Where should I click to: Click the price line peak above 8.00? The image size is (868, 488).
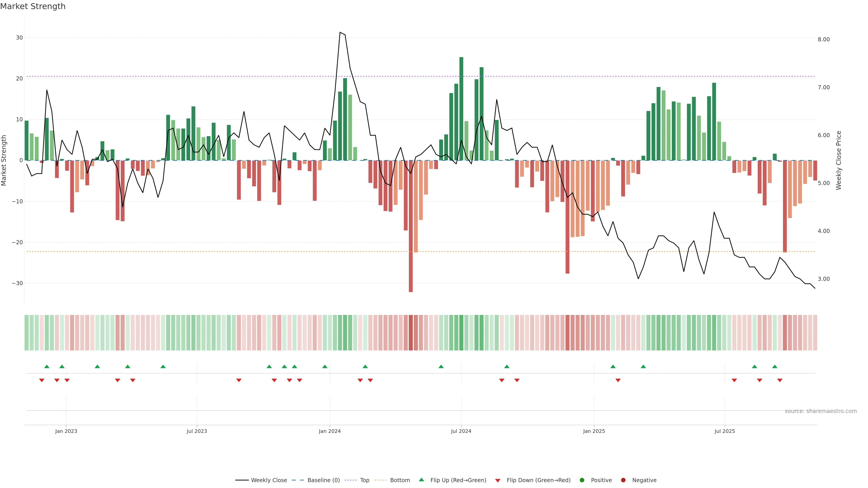[x=340, y=33]
